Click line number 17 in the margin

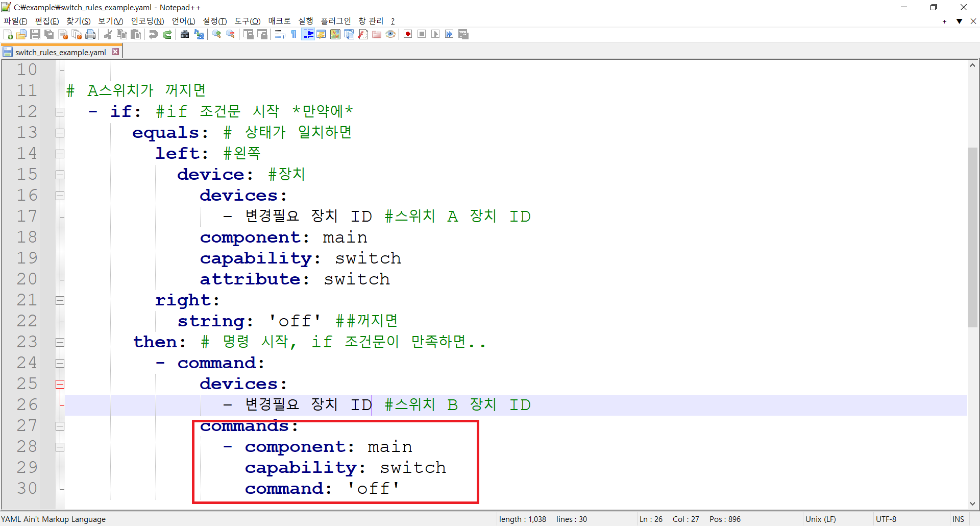click(27, 217)
